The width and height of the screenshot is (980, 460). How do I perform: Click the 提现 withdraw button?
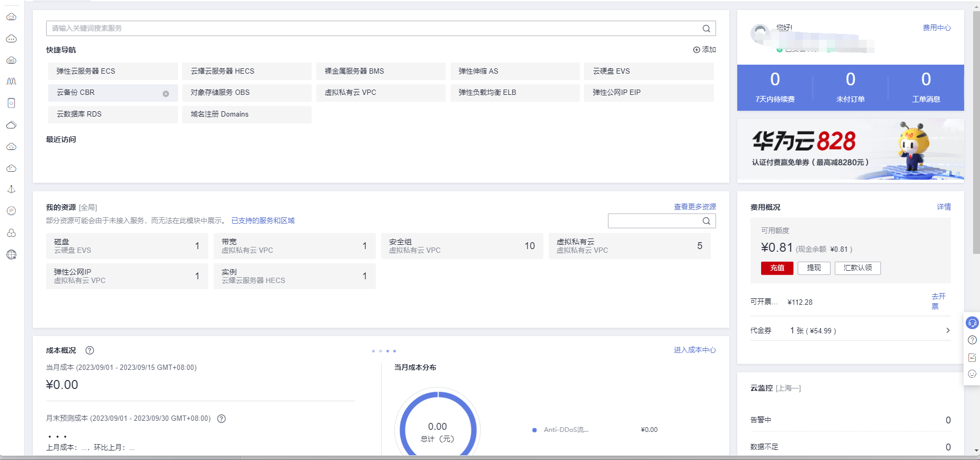[814, 268]
